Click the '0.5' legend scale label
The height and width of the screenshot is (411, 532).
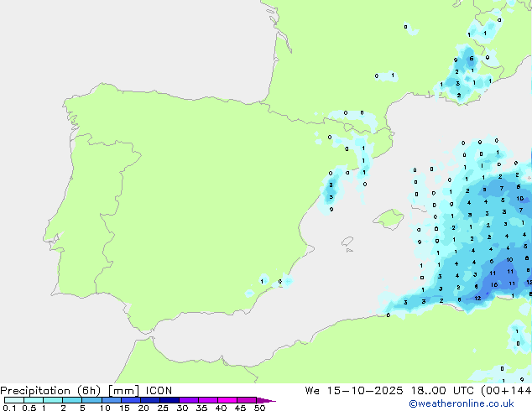[29, 408]
